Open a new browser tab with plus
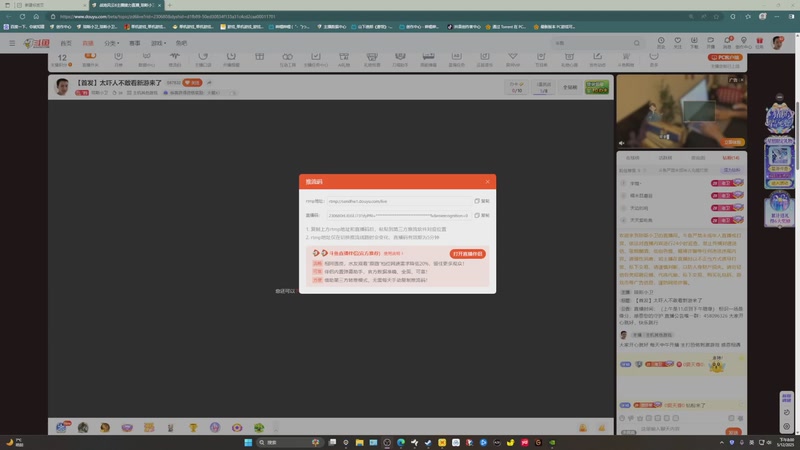The image size is (800, 450). click(169, 5)
